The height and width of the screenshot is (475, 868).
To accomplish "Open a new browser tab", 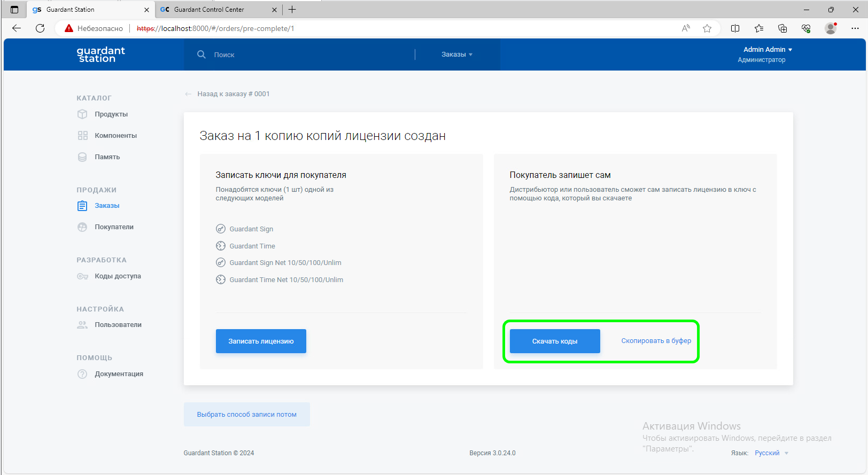I will click(292, 10).
